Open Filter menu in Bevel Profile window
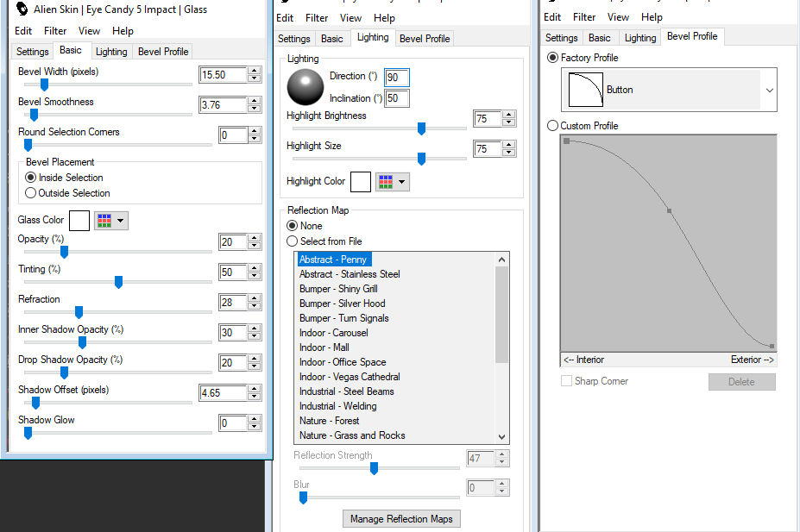The width and height of the screenshot is (800, 532). (x=584, y=17)
